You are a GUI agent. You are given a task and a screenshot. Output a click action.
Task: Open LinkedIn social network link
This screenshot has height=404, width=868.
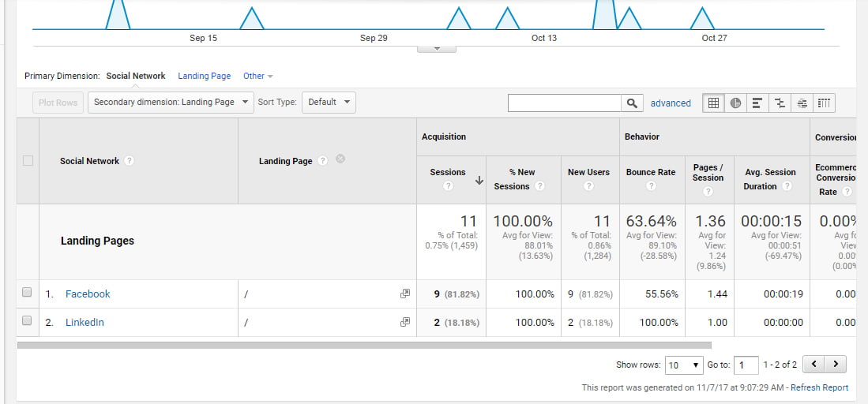85,322
